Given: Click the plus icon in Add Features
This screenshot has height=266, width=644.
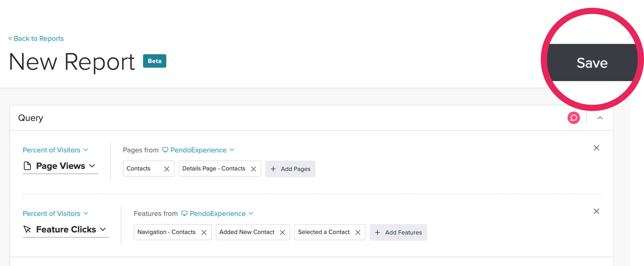Looking at the screenshot, I should [378, 232].
